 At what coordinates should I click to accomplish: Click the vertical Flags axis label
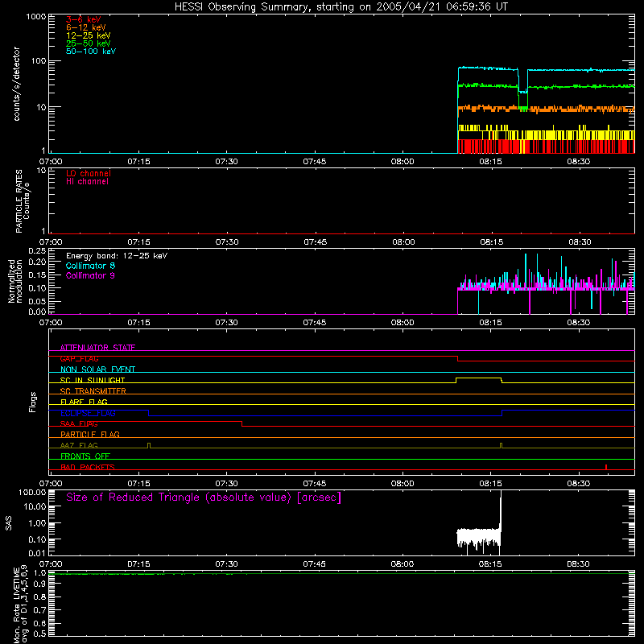[33, 402]
